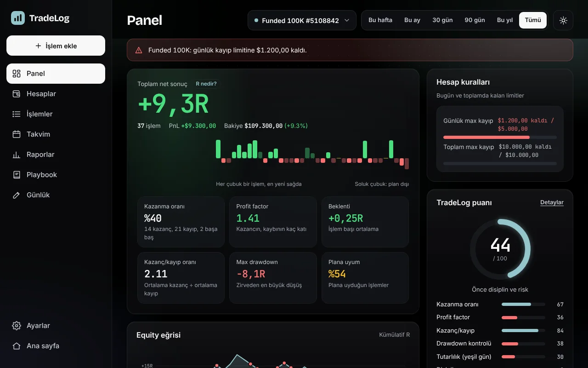Open the Detaylar link in TradeLog puanı
Viewport: 588px width, 368px height.
click(552, 202)
